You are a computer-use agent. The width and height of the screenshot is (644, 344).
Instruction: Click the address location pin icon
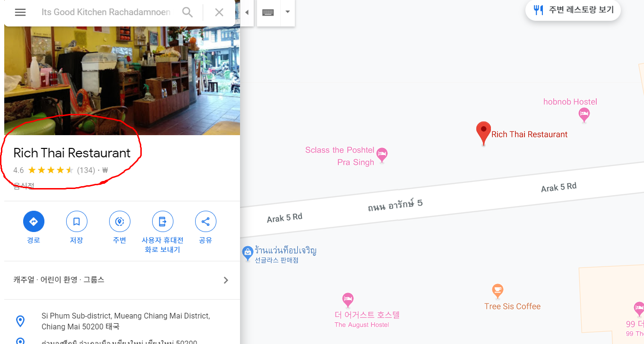[20, 321]
